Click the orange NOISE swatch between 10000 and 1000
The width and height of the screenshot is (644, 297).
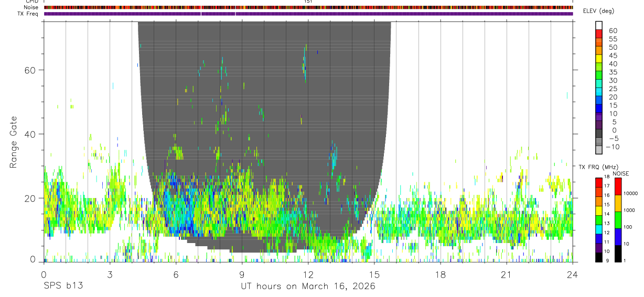(x=618, y=203)
